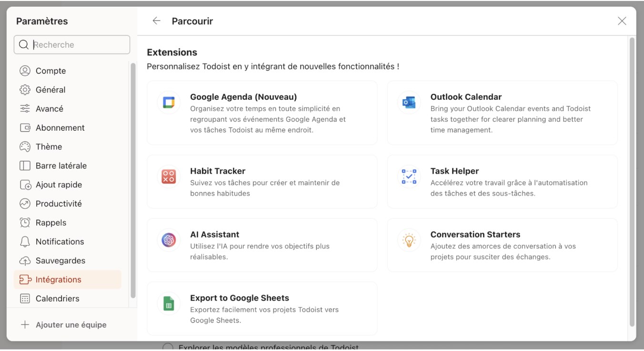Screen dimensions: 644x351
Task: Switch to Avancé settings
Action: point(68,109)
